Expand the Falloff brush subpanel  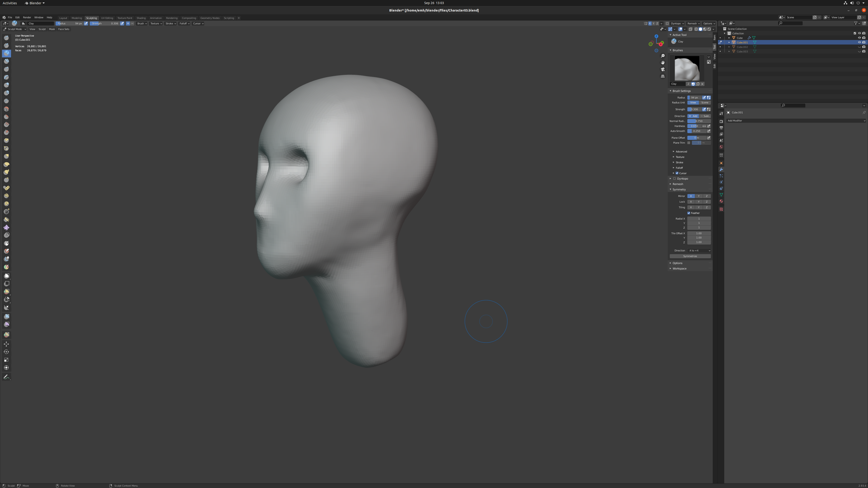679,168
